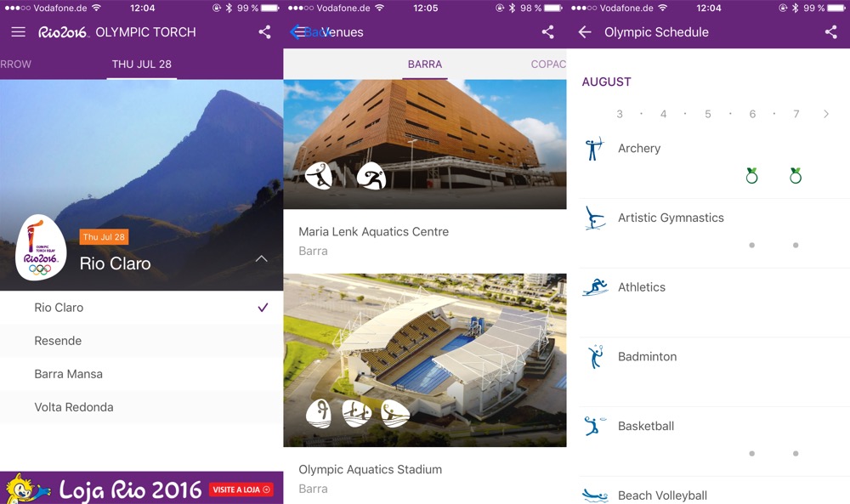
Task: Select Rio Claro checked city option
Action: (x=141, y=308)
